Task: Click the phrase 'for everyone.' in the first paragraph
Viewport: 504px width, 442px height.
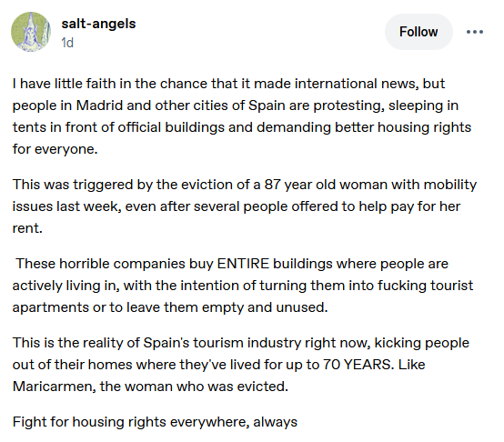Action: coord(55,149)
